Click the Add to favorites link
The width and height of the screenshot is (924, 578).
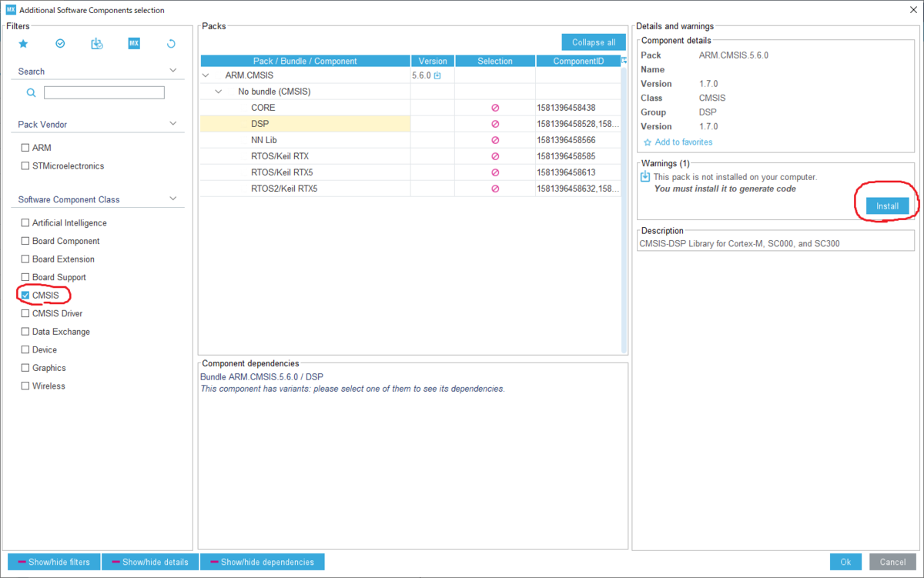(684, 142)
